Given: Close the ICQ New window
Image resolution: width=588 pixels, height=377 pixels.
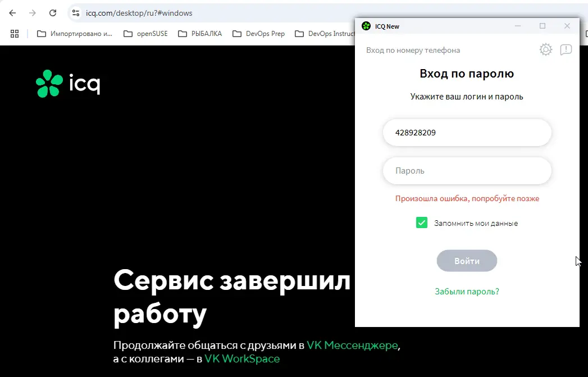Looking at the screenshot, I should point(567,26).
